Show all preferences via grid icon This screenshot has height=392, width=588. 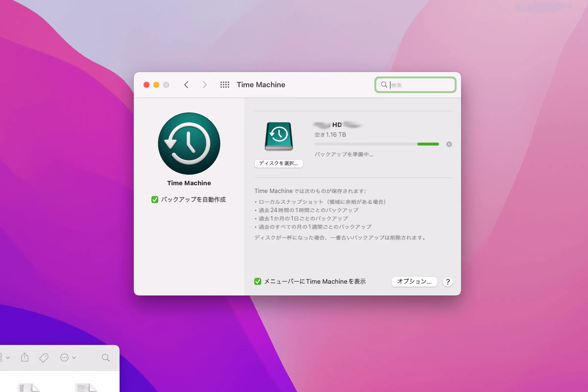pos(224,85)
